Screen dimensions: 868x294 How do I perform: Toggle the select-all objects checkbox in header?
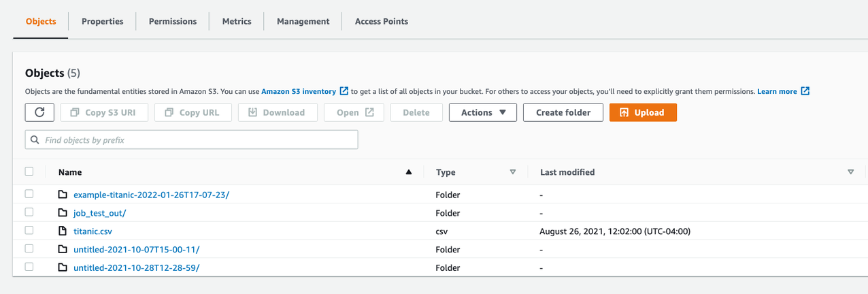point(29,171)
